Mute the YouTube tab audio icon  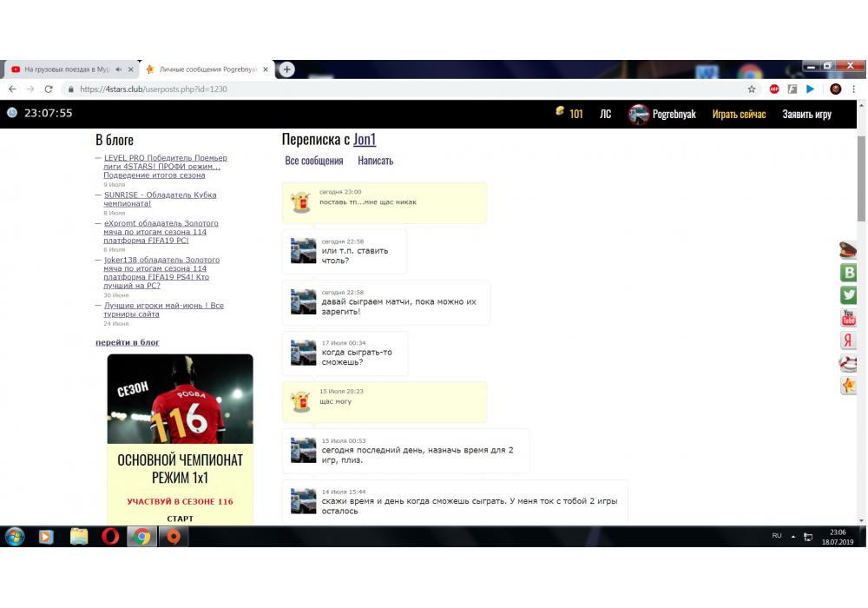119,69
